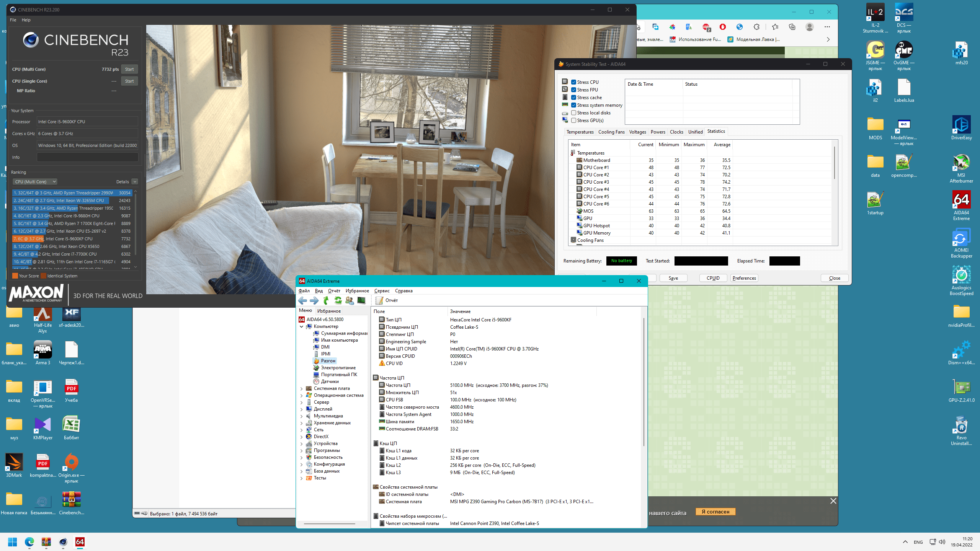Click Windows Start button on taskbar
The height and width of the screenshot is (551, 980).
(13, 542)
